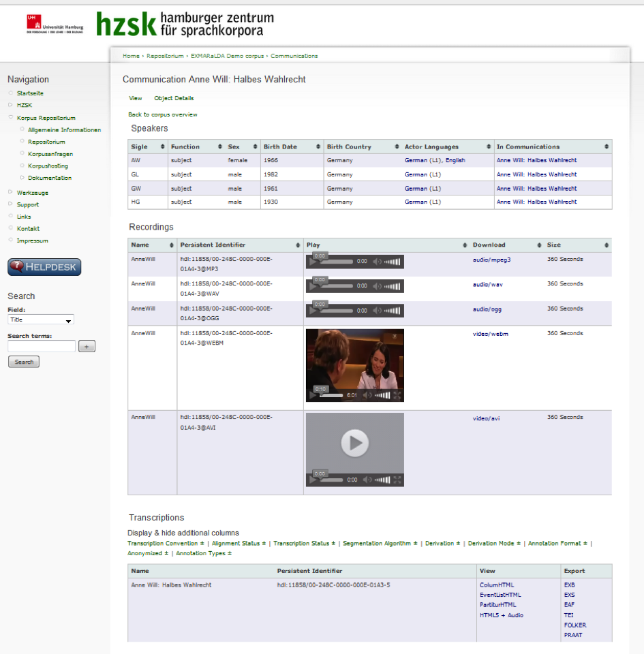
Task: Toggle fullscreen on the webm video
Action: click(397, 395)
